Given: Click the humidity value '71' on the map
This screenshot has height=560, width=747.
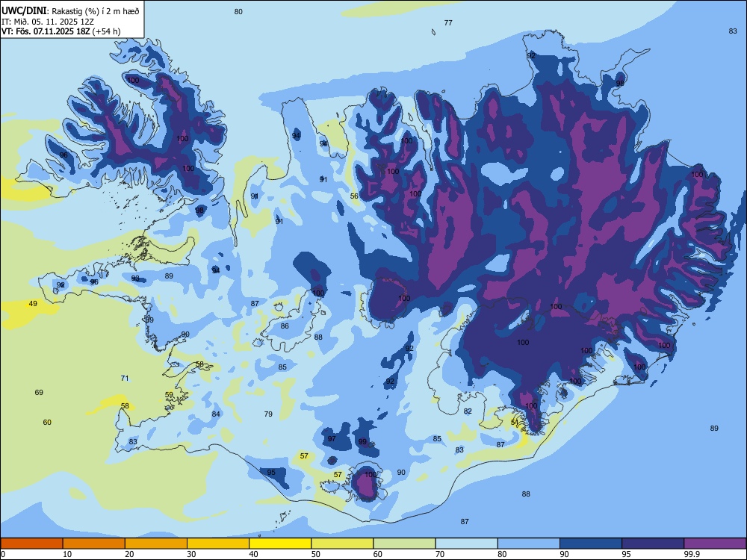Looking at the screenshot, I should [125, 379].
